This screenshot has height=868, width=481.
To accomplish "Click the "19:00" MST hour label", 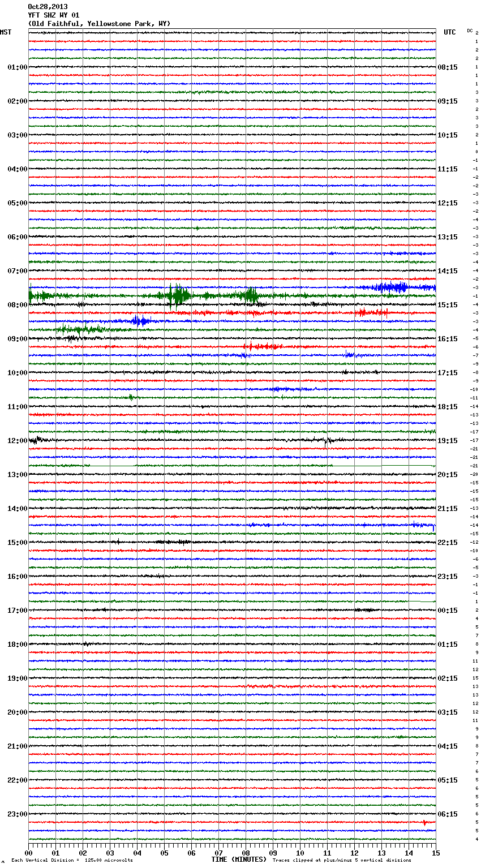I will click(18, 678).
